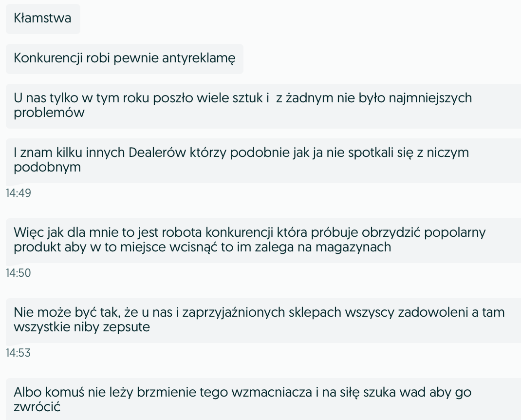The height and width of the screenshot is (420, 521).
Task: Click the 14:50 timestamp
Action: tap(19, 273)
